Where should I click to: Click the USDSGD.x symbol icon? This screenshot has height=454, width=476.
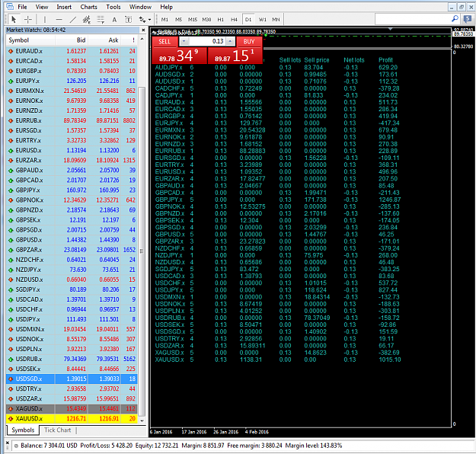pyautogui.click(x=11, y=379)
